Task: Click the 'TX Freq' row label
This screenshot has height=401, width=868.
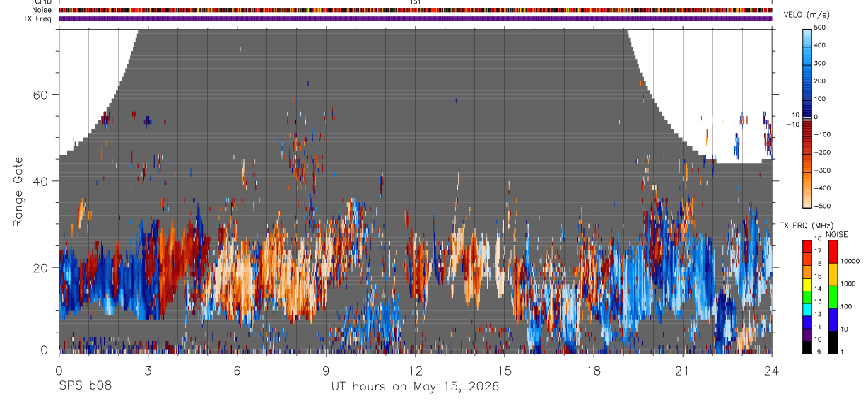Action: tap(37, 18)
